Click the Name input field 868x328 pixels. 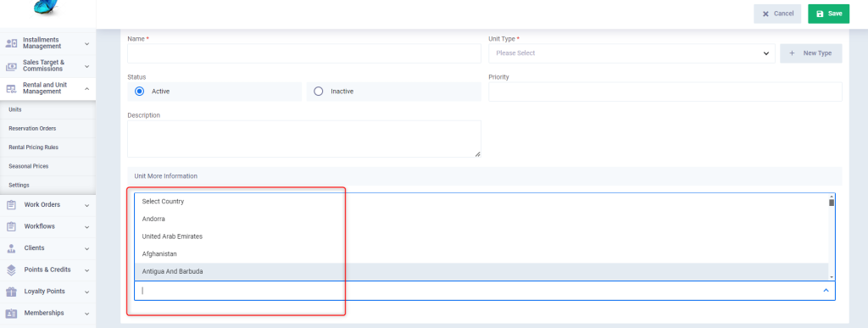(304, 53)
